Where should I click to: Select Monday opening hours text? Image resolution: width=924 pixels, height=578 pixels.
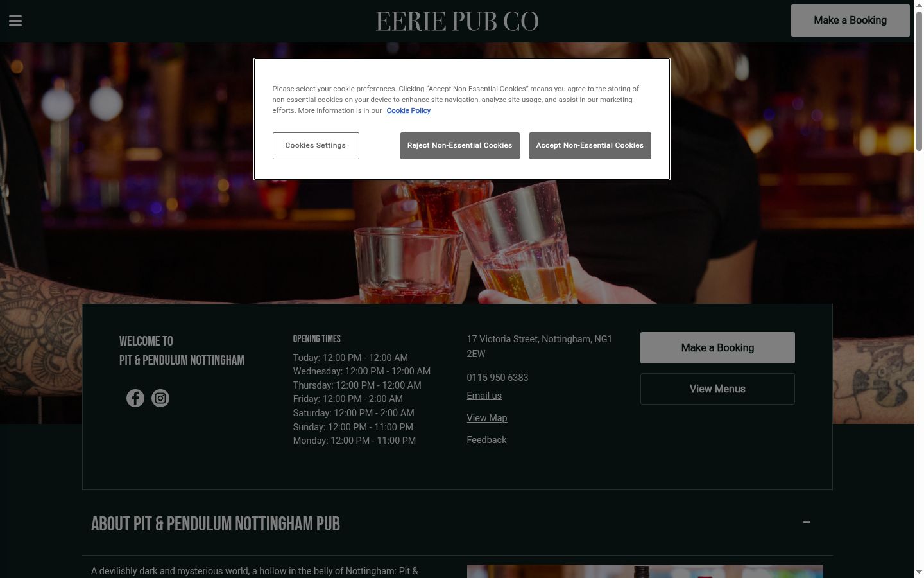(x=354, y=441)
